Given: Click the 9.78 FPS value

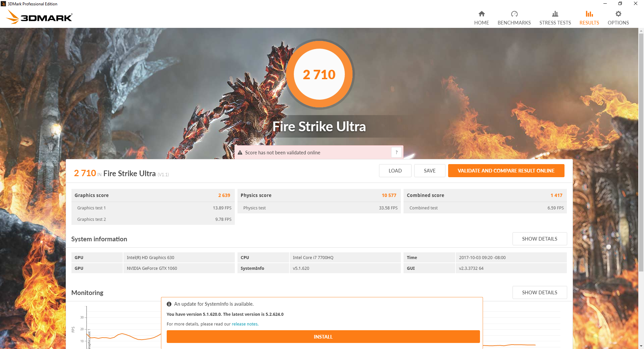Looking at the screenshot, I should [223, 219].
